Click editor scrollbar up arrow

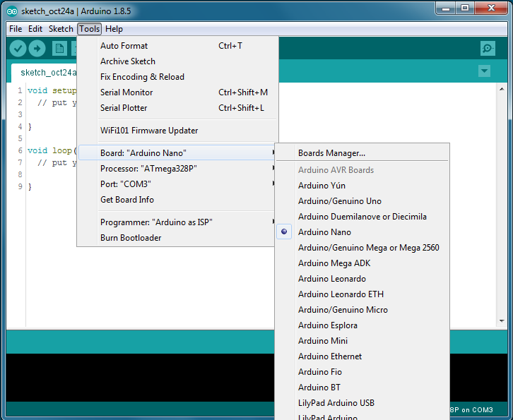click(502, 89)
